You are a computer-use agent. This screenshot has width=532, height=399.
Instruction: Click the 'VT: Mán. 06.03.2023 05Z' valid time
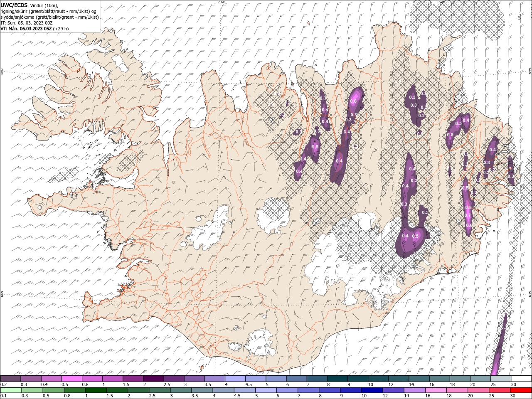pos(26,29)
